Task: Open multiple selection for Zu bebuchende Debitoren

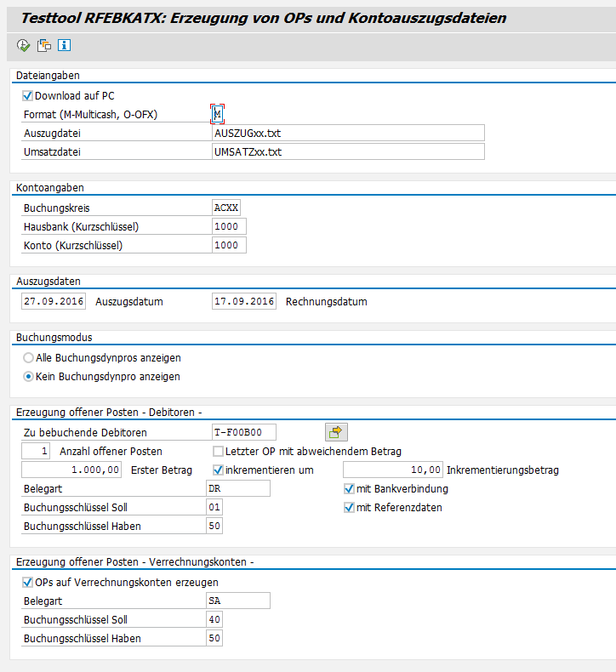Action: 336,432
